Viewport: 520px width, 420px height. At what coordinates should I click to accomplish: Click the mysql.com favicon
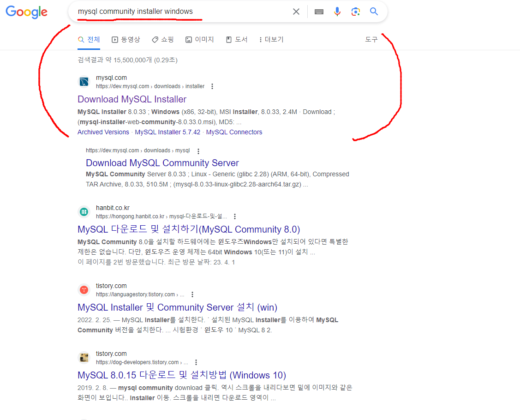coord(84,82)
